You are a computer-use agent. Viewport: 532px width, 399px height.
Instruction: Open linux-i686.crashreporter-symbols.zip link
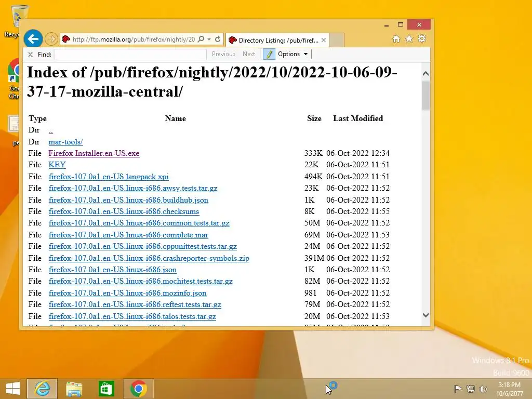149,259
